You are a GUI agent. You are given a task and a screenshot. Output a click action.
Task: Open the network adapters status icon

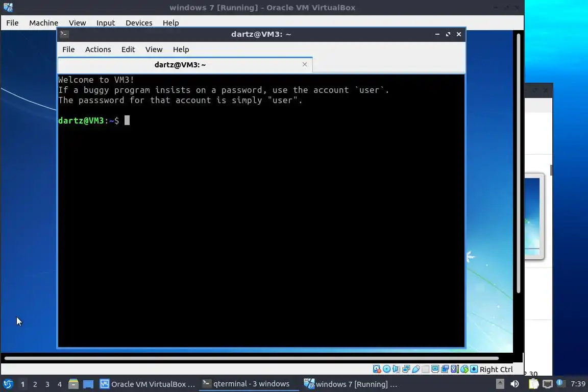pyautogui.click(x=406, y=369)
